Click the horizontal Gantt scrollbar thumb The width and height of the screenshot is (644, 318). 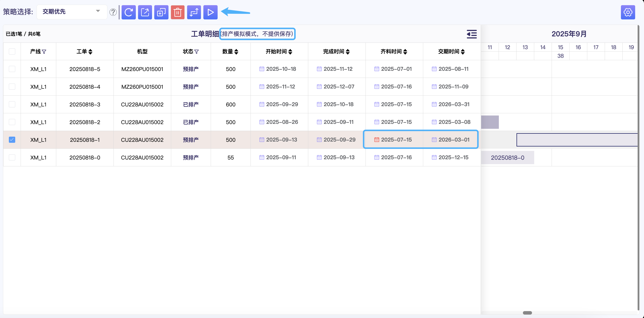tap(527, 313)
